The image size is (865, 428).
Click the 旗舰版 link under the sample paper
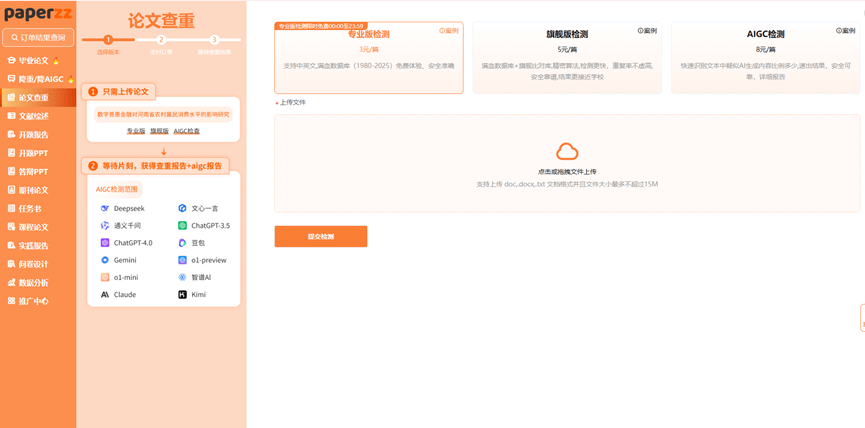coord(159,131)
